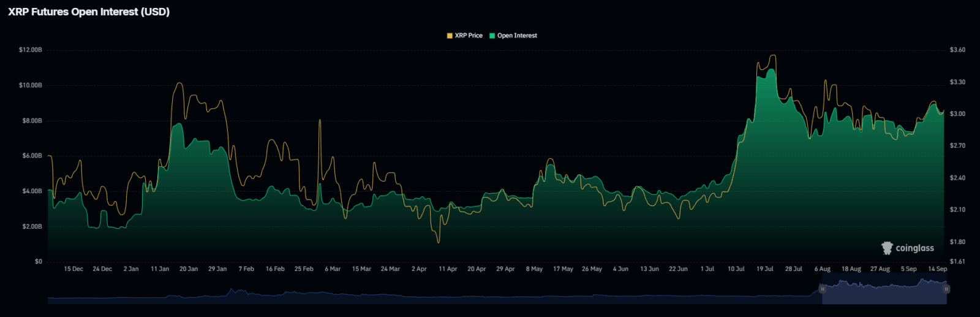
Task: Click the 20 Apr date label
Action: click(x=477, y=269)
